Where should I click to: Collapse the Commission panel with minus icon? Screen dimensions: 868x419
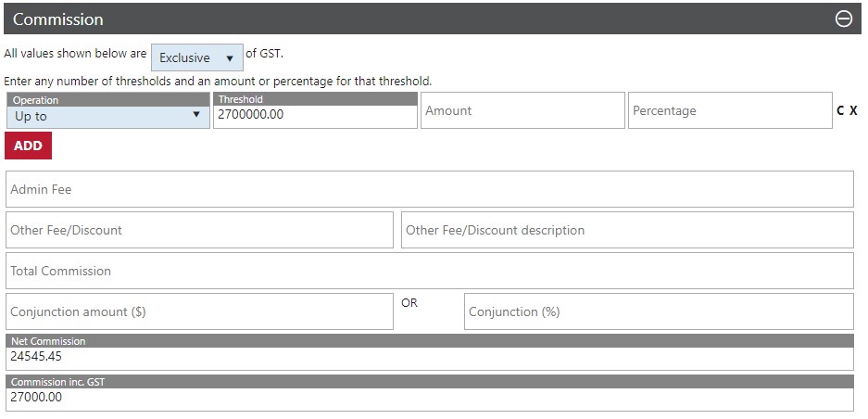click(x=844, y=19)
